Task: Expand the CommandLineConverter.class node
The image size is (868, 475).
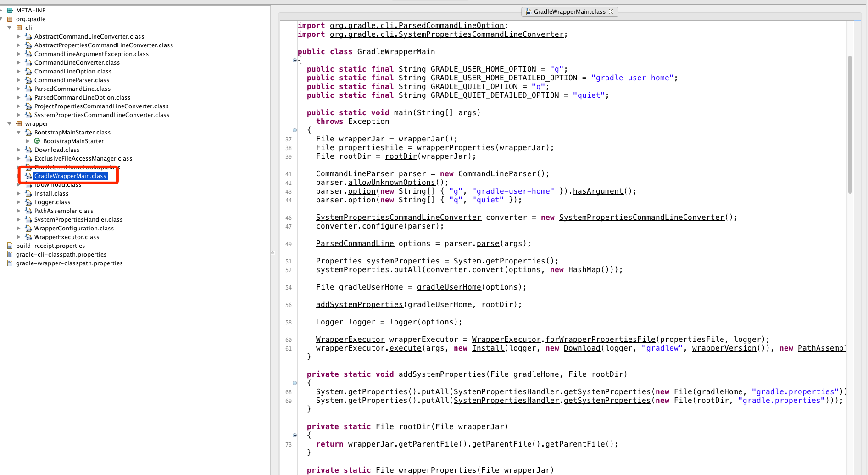Action: pos(19,62)
